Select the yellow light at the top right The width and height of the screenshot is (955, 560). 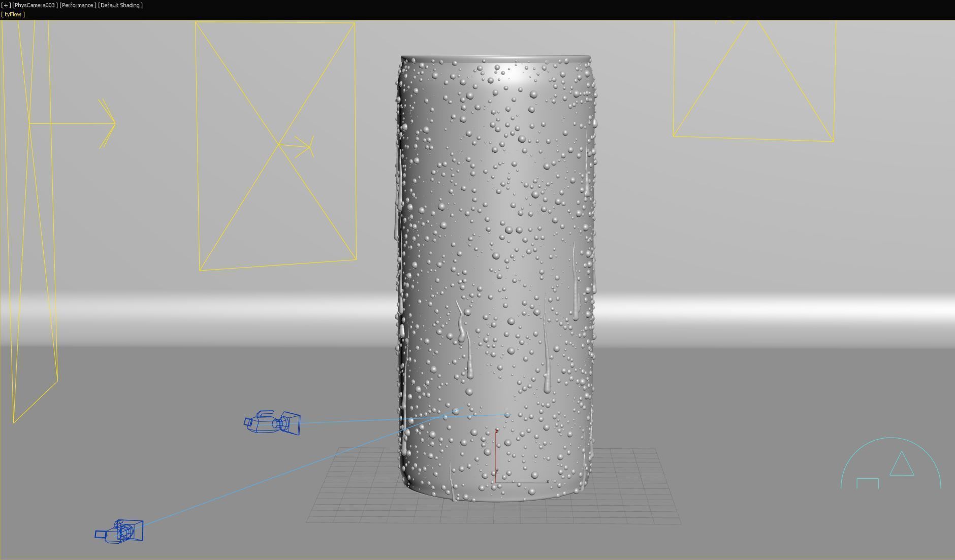754,81
